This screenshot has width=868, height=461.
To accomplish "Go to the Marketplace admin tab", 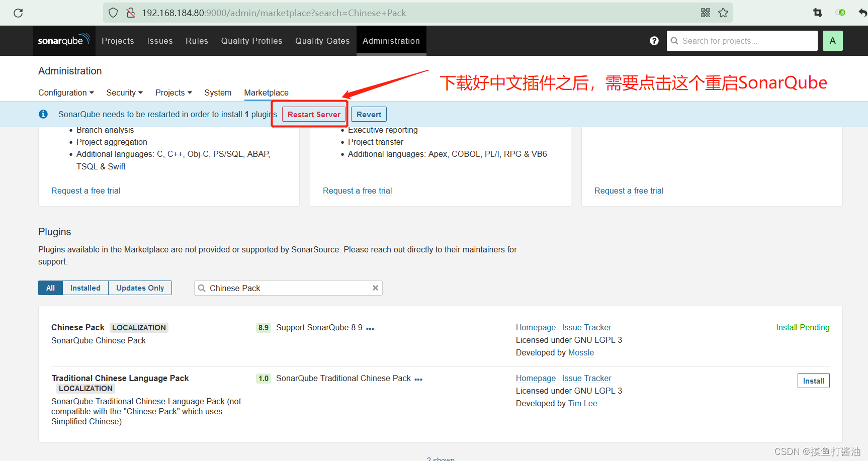I will 266,93.
